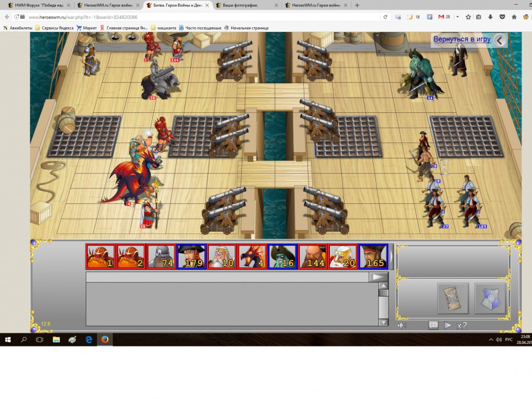Select the white-haired priest portrait 20
Image resolution: width=532 pixels, height=399 pixels.
(343, 257)
